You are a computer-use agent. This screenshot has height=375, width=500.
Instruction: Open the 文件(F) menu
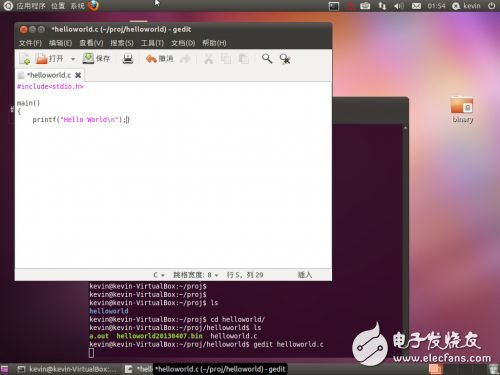point(30,43)
